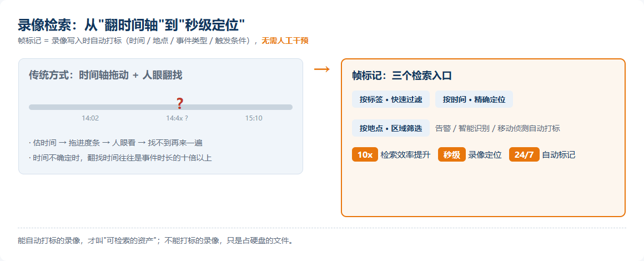Click the subtitle starting 帧标记 = 录像写入时
The width and height of the screenshot is (644, 261).
[x=163, y=41]
